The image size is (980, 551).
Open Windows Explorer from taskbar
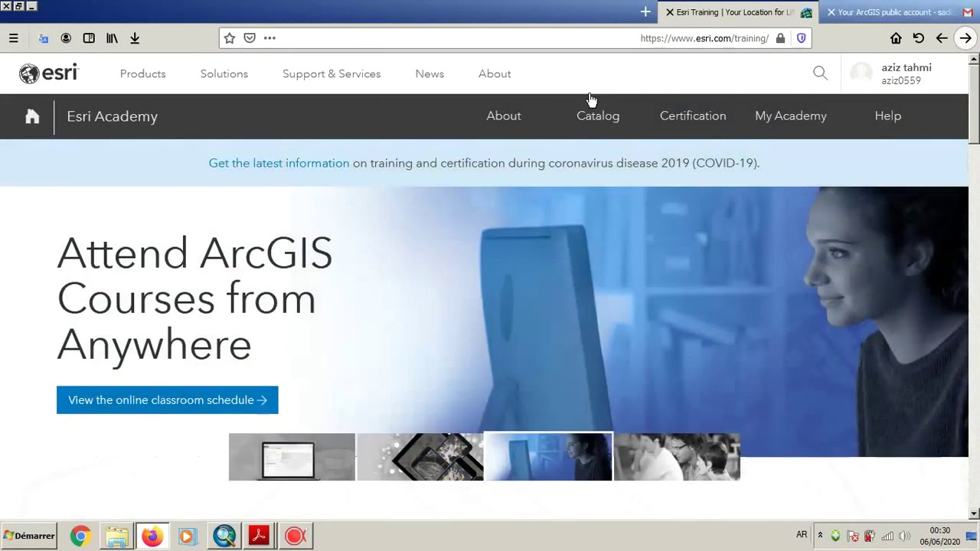click(116, 536)
